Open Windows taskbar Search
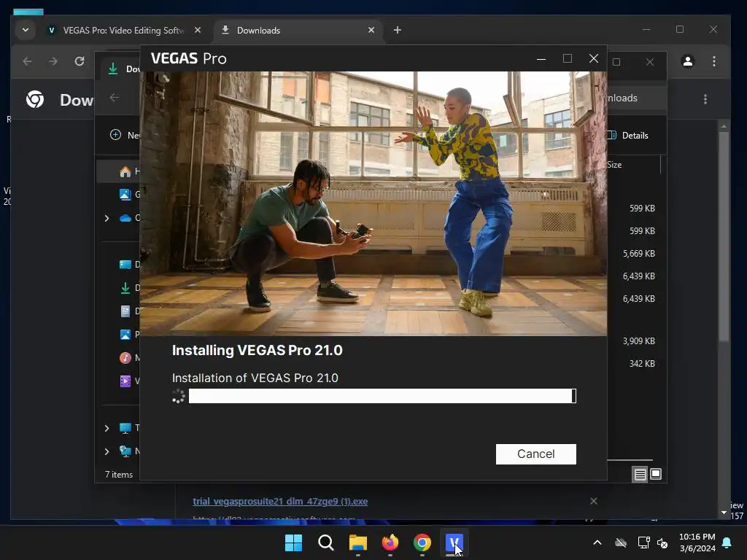 pos(326,542)
